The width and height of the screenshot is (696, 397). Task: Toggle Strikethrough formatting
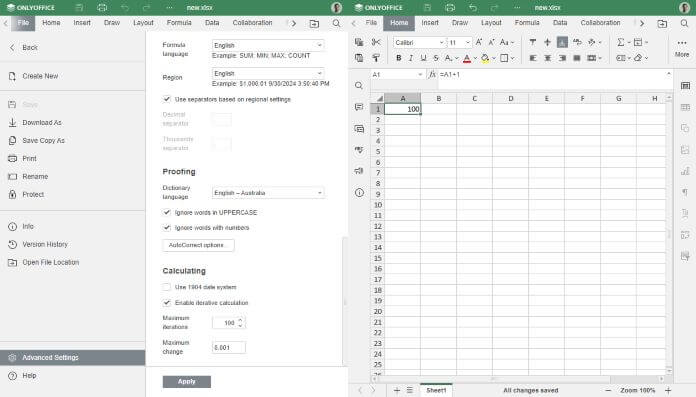point(436,58)
